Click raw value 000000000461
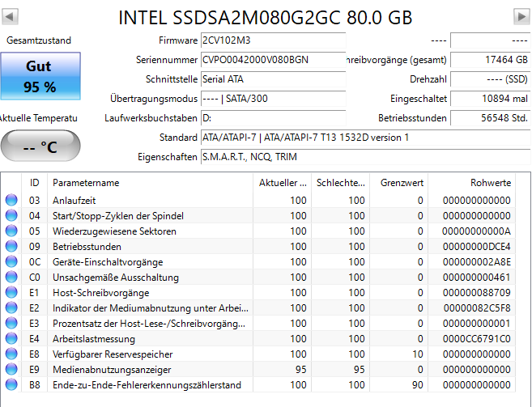 [476, 278]
